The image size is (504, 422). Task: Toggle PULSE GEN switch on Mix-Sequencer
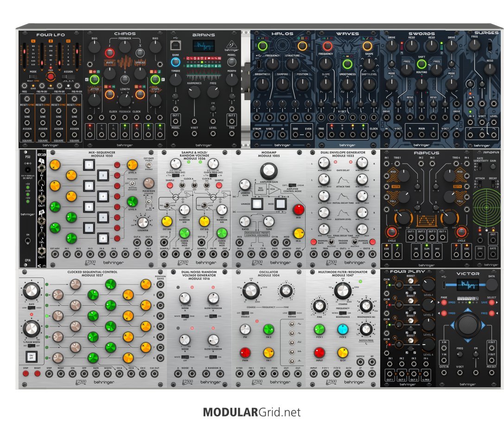[x=132, y=183]
